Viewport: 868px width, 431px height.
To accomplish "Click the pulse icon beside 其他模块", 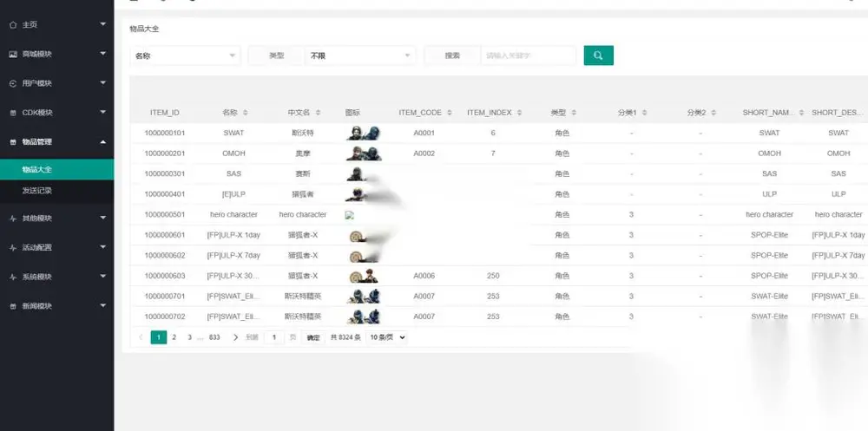I will (x=13, y=219).
